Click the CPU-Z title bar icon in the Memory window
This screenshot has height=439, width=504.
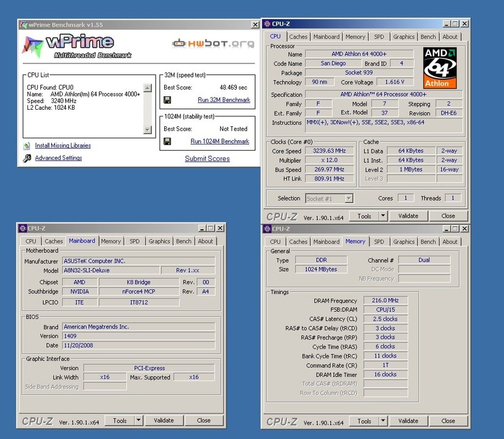[267, 229]
